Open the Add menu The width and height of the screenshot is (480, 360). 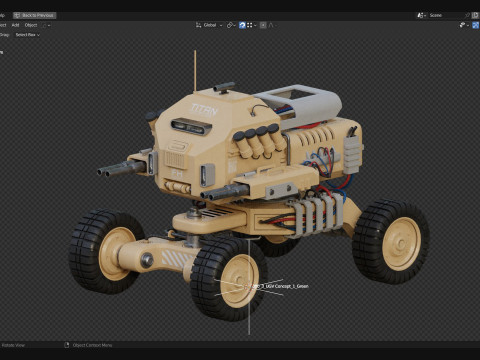(x=15, y=25)
